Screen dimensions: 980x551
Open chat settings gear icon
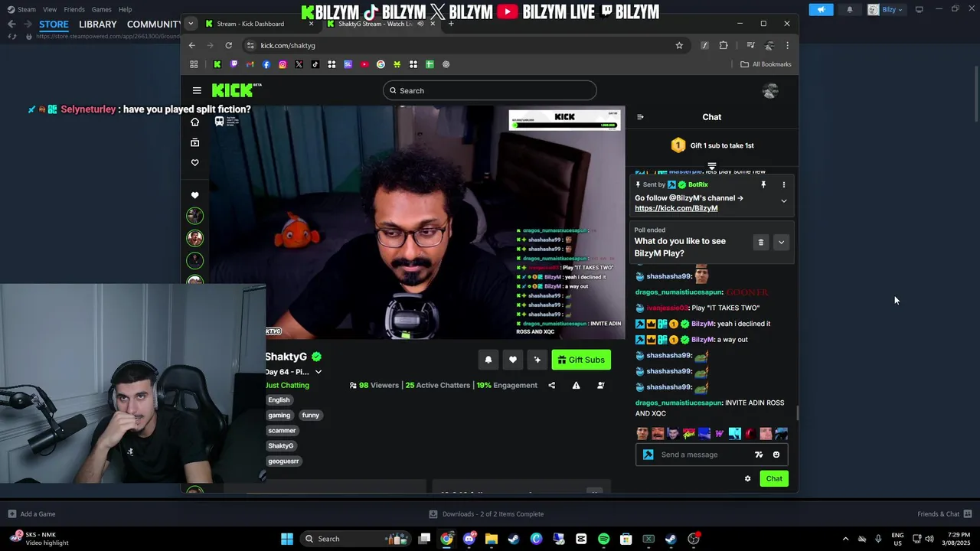point(748,478)
